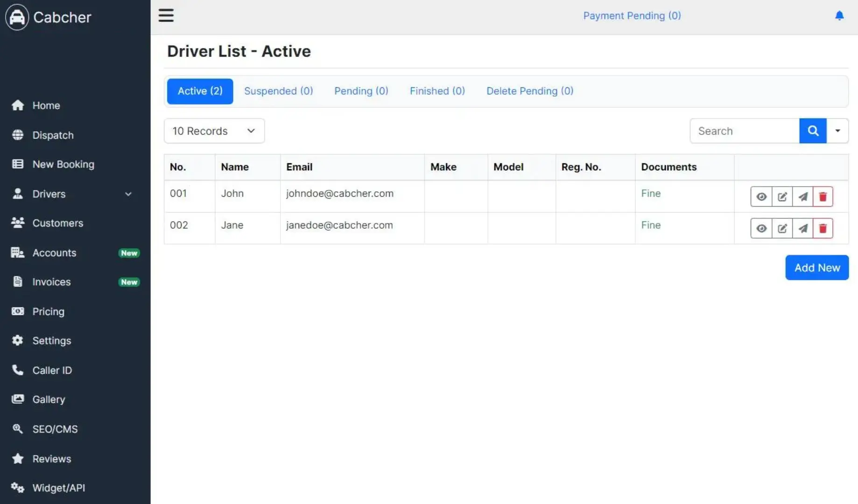This screenshot has height=504, width=858.
Task: Click the Home house icon in sidebar
Action: click(x=18, y=105)
